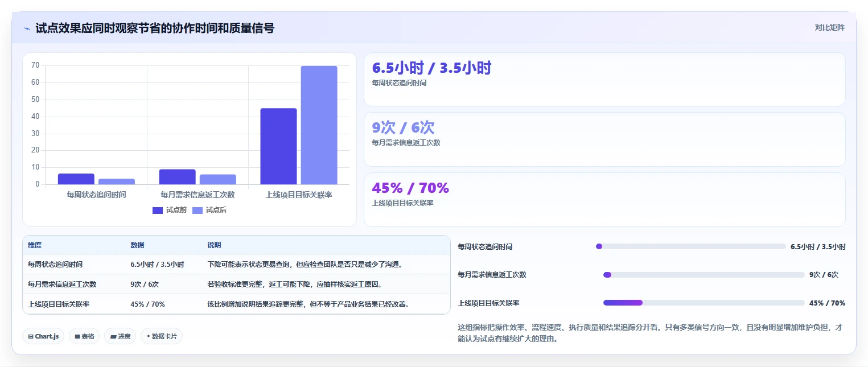Viewport: 868px width, 367px height.
Task: Click the 上线项目目标关联率 progress bar
Action: pyautogui.click(x=704, y=303)
